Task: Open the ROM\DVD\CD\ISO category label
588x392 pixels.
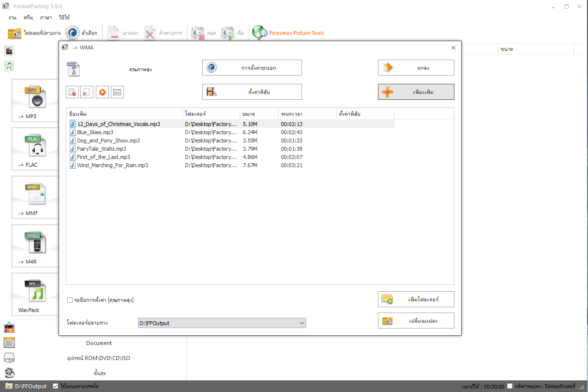Action: click(99, 358)
